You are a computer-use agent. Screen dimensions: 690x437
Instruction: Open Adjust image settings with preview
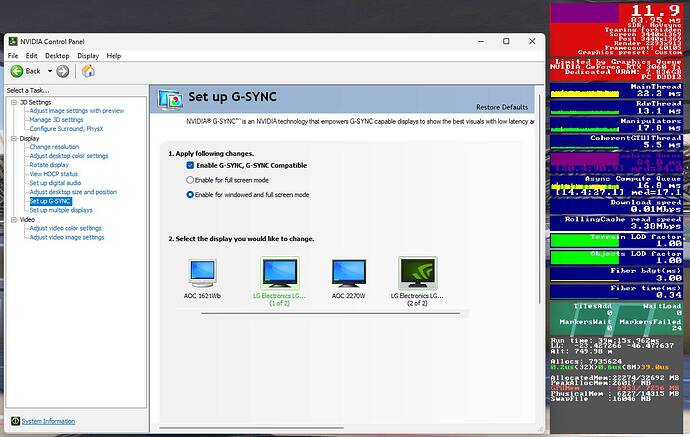77,110
